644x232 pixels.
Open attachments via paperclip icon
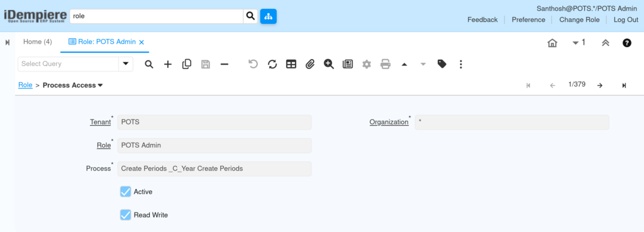coord(310,64)
